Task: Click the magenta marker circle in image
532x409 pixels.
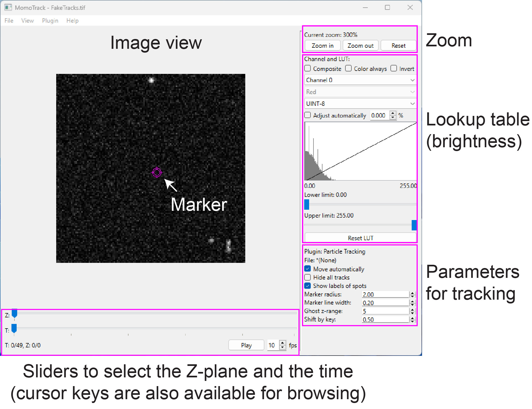Action: pos(157,172)
